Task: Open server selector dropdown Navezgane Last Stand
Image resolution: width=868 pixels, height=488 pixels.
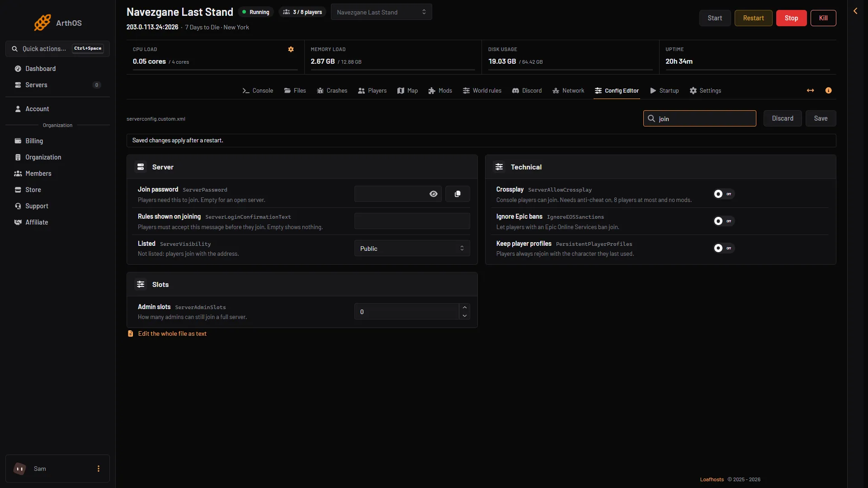Action: pyautogui.click(x=381, y=12)
